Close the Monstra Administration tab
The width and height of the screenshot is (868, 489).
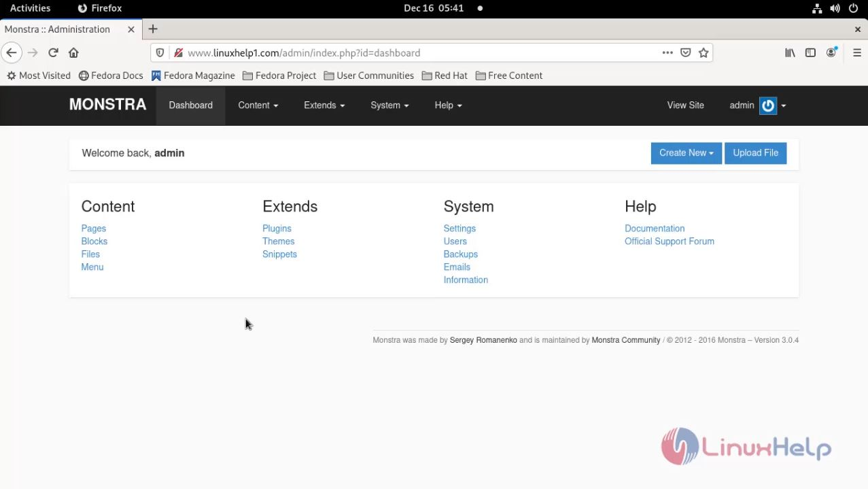point(131,29)
